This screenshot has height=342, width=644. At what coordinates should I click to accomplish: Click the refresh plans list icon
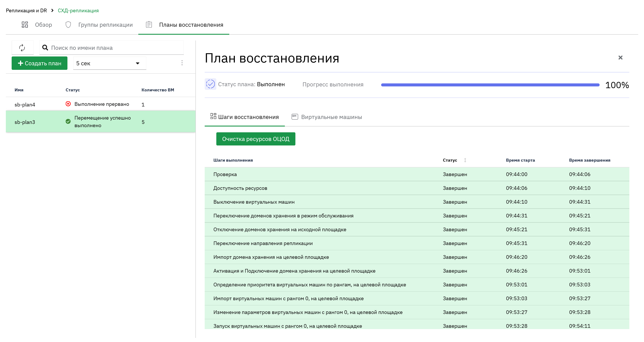(22, 47)
